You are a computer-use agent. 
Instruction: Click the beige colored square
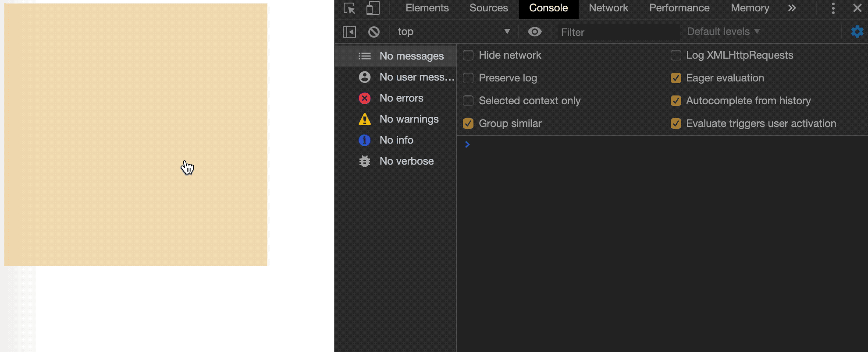coord(135,134)
